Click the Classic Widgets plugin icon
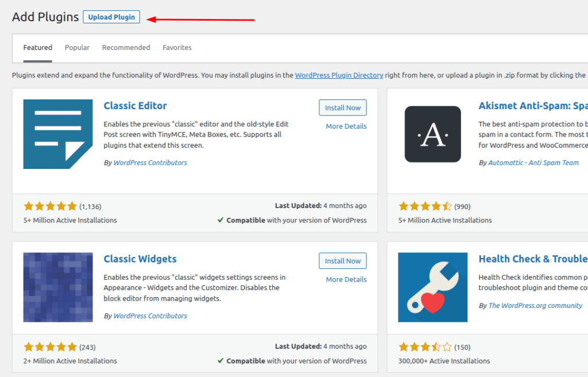The height and width of the screenshot is (377, 588). click(58, 287)
